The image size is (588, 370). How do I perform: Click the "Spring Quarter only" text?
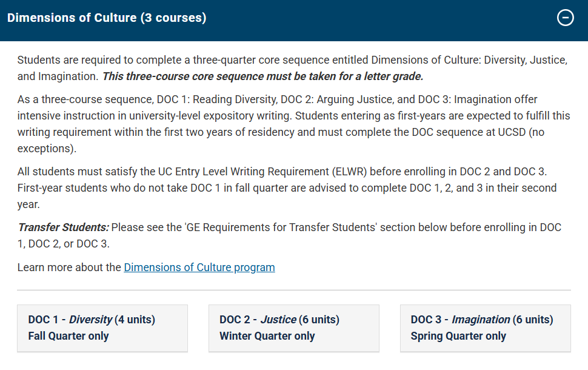(x=458, y=336)
